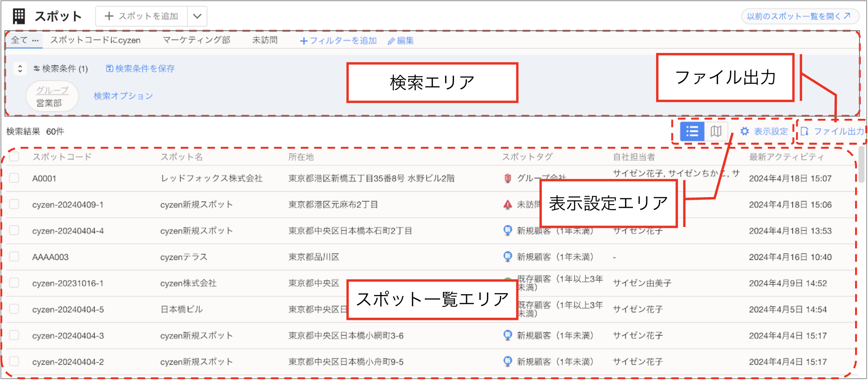Check the row cyzen-20240404-5 checkbox

(14, 309)
